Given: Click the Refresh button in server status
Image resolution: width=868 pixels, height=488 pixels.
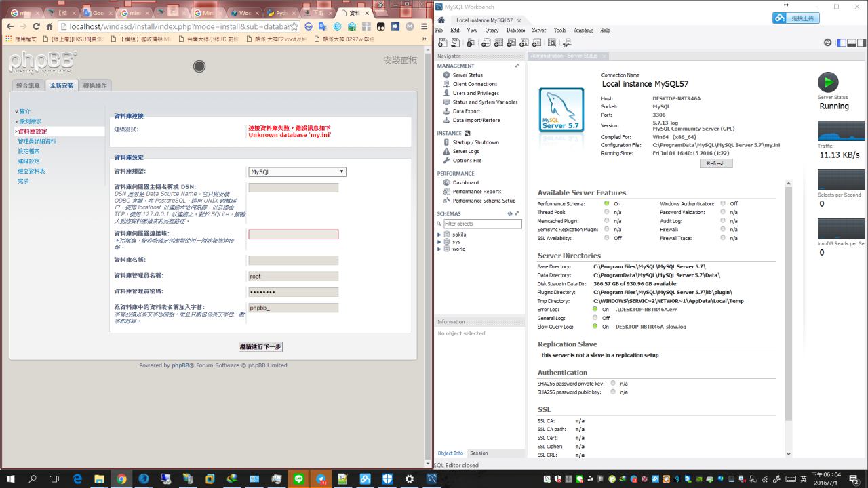Looking at the screenshot, I should point(715,163).
